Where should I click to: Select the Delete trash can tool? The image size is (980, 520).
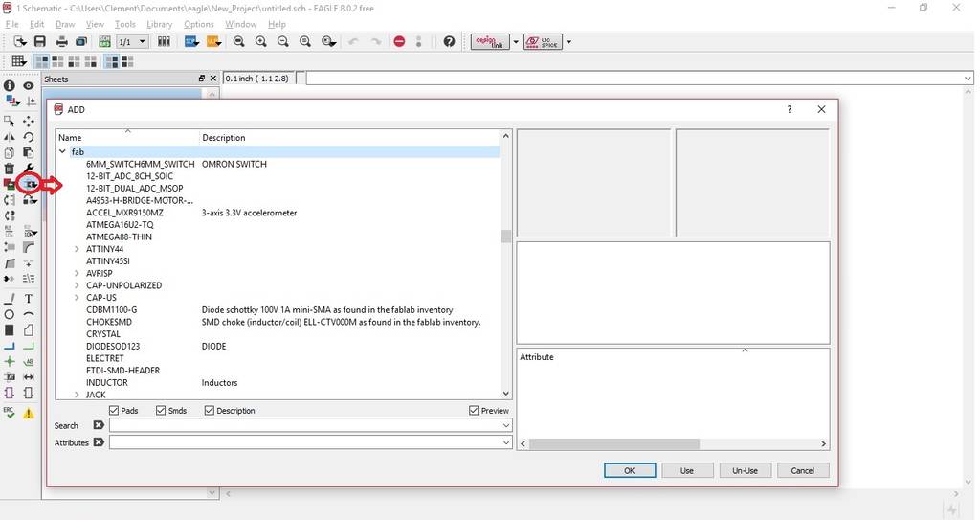point(10,169)
